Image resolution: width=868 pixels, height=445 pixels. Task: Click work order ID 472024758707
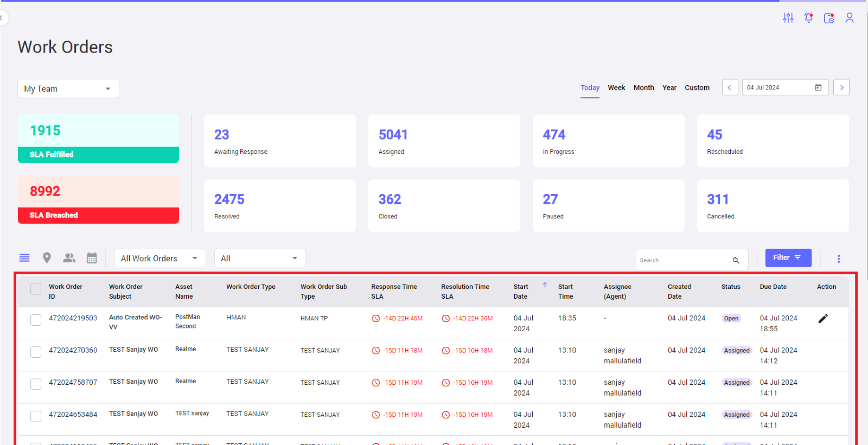[73, 383]
